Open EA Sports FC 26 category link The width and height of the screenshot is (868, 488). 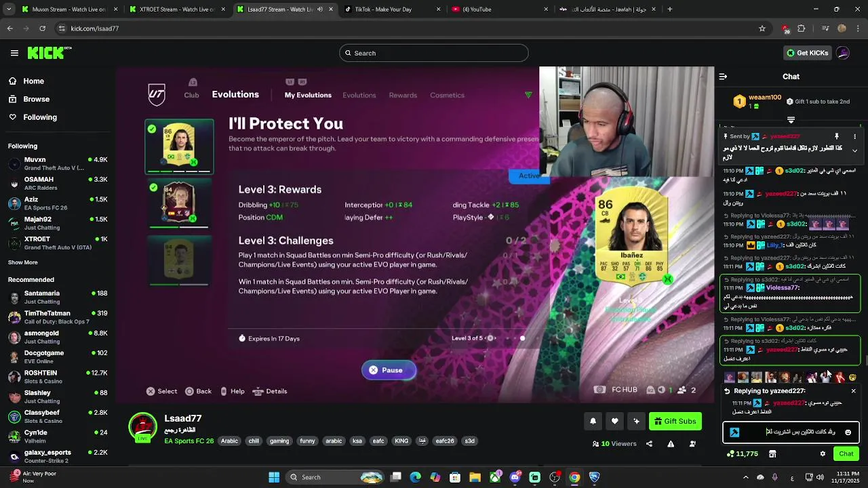pyautogui.click(x=189, y=441)
